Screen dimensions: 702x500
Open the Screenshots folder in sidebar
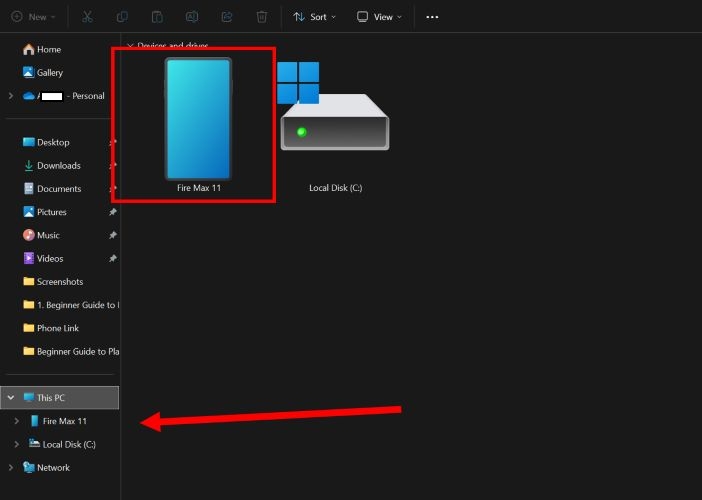tap(53, 282)
